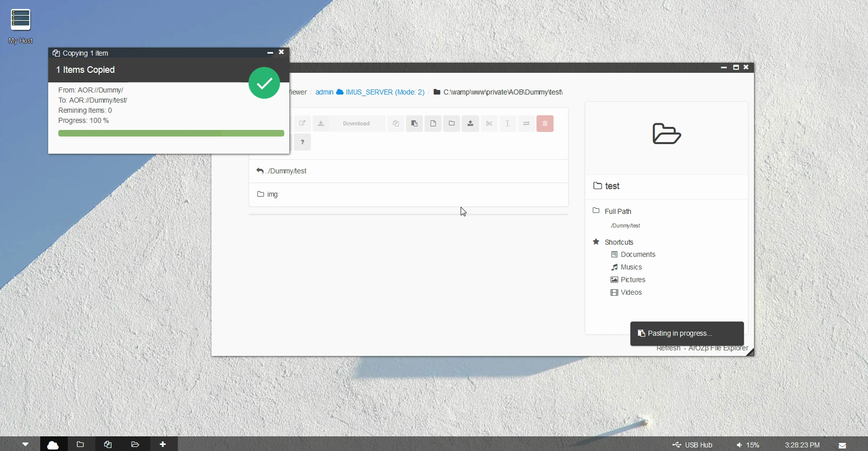Open help with the question mark button
Viewport: 868px width, 451px height.
point(302,142)
